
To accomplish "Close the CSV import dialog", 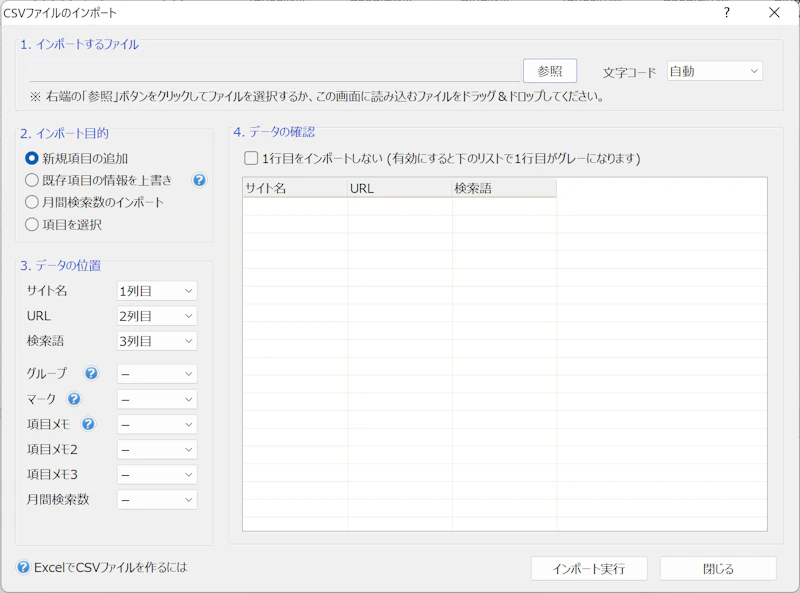I will coord(774,12).
